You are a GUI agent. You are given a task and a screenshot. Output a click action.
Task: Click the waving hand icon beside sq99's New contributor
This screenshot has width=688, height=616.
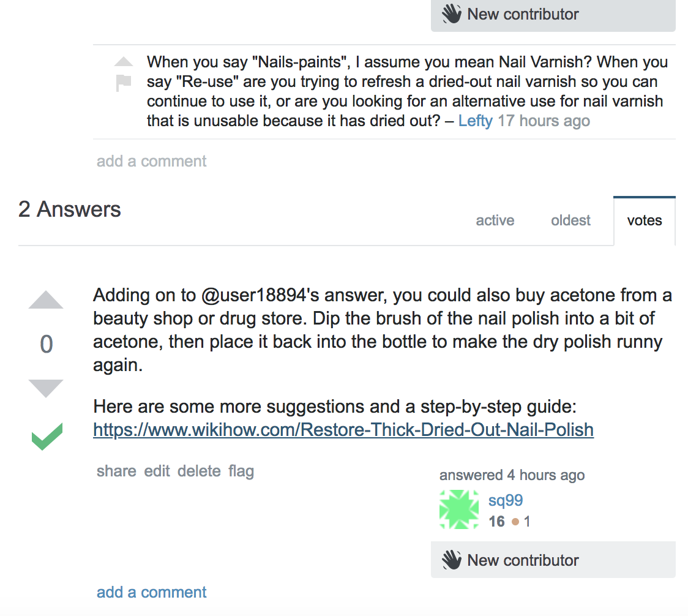click(452, 560)
